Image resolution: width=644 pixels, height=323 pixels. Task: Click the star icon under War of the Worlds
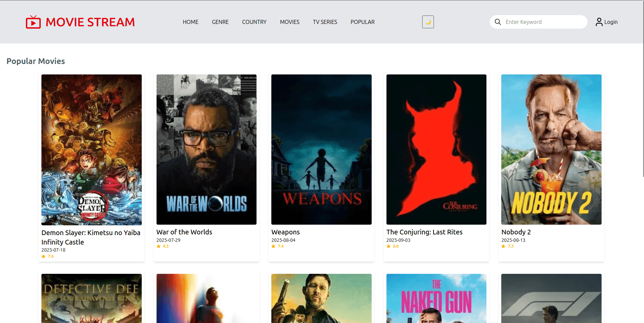tap(159, 246)
